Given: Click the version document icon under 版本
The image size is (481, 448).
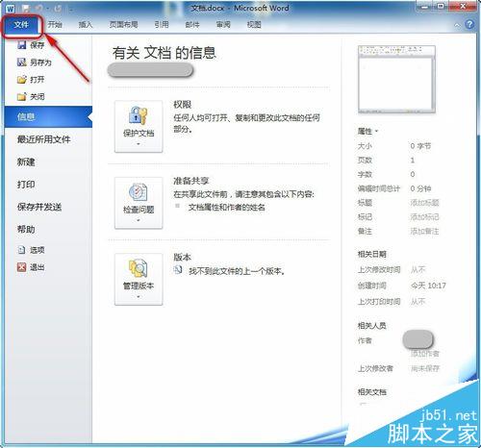Looking at the screenshot, I should point(178,270).
